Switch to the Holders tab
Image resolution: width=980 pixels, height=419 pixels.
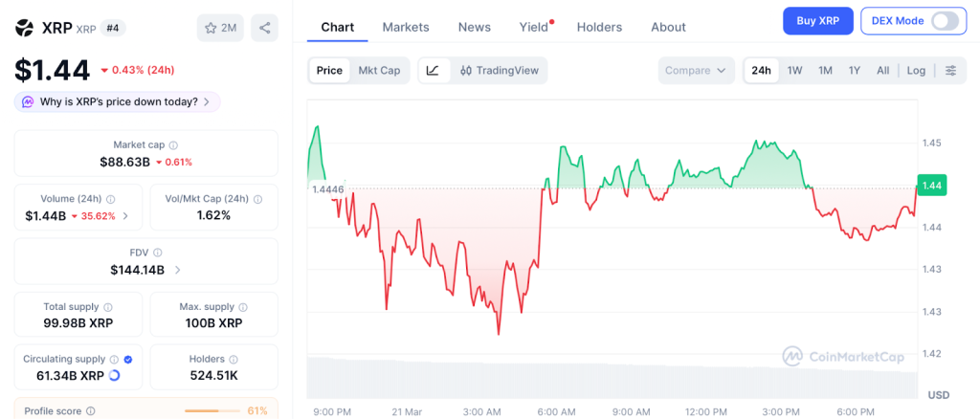click(x=599, y=27)
